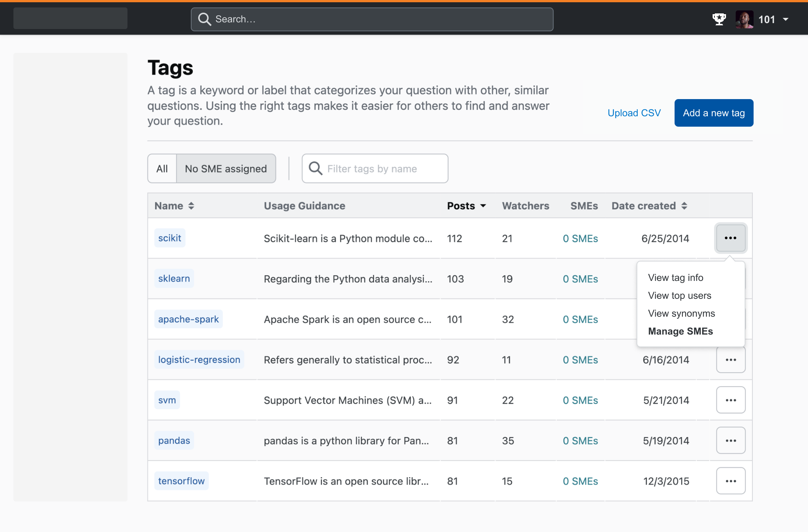Click the 112 posts value for scikit
The image size is (808, 532).
(x=455, y=238)
